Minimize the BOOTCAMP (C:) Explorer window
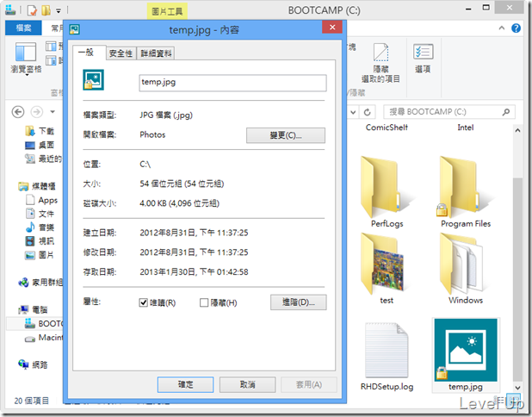This screenshot has height=417, width=532. pyautogui.click(x=468, y=9)
